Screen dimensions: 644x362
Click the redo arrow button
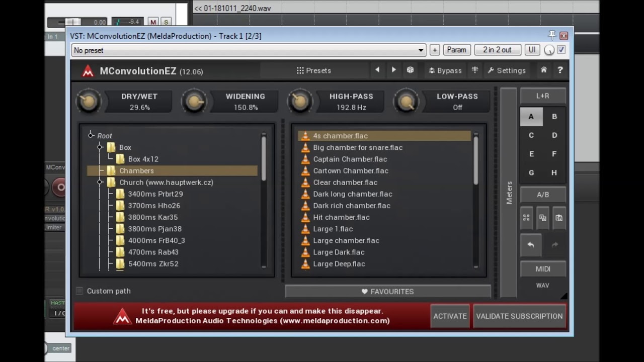point(554,245)
